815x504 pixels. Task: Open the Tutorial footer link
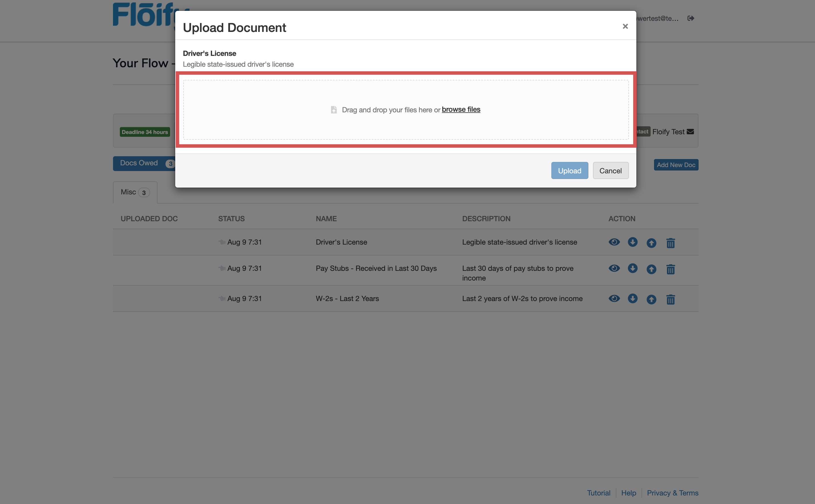[x=598, y=493]
